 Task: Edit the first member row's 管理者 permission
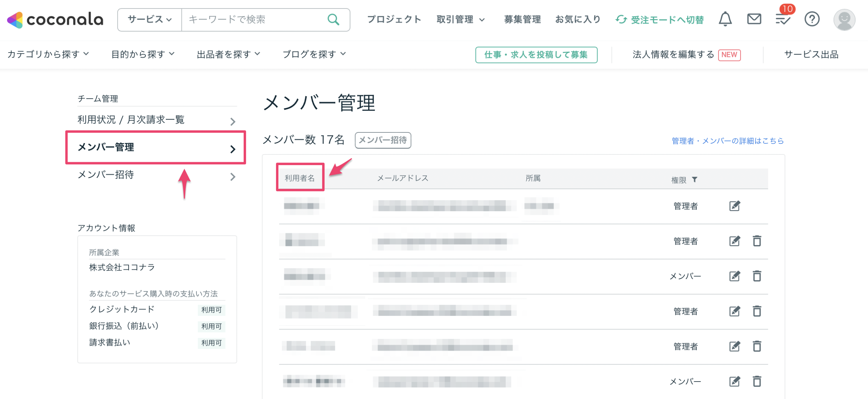click(734, 206)
